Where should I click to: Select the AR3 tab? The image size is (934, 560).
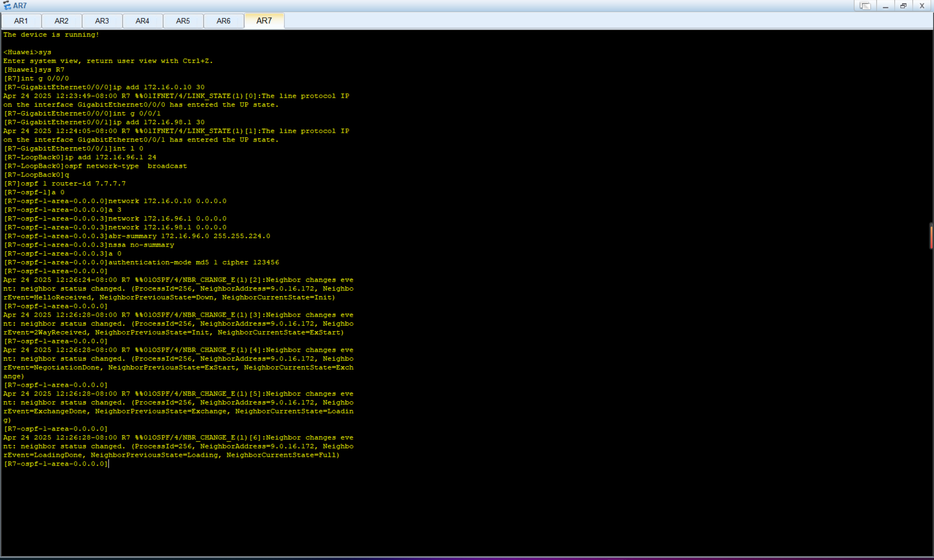[102, 21]
